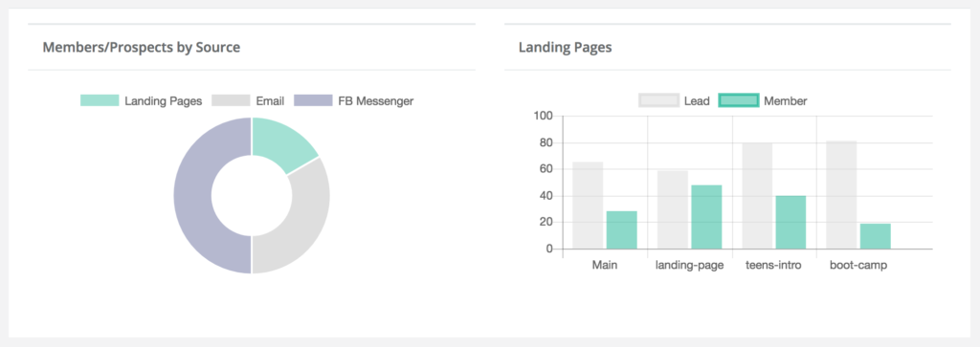
Task: Click the landing-page Member bar
Action: [x=707, y=217]
